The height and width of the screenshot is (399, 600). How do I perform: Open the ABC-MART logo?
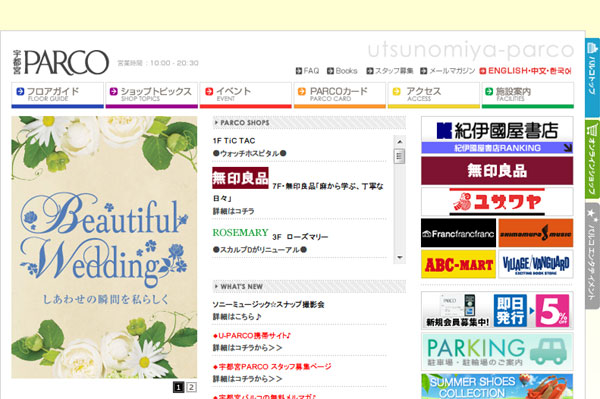[458, 264]
